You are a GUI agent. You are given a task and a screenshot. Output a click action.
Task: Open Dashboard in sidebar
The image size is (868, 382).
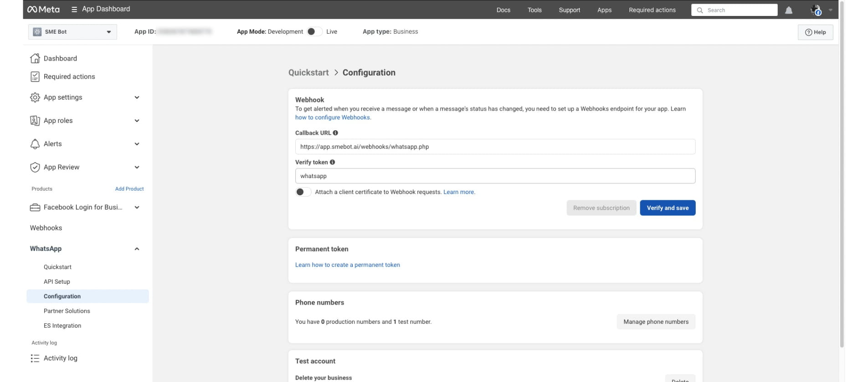(x=60, y=58)
